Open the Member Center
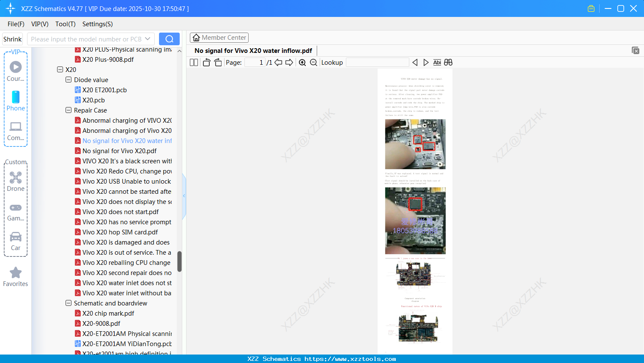The width and height of the screenshot is (644, 363). [219, 38]
